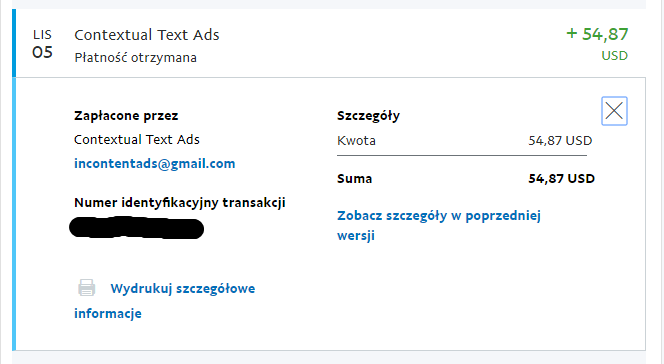This screenshot has height=364, width=664.
Task: Open Zobacz szczegóły w poprzedniej wersji link
Action: click(439, 225)
